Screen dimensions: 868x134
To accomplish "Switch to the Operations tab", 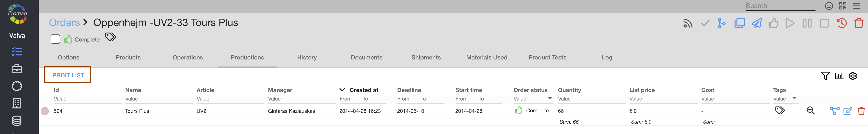I will tap(188, 57).
